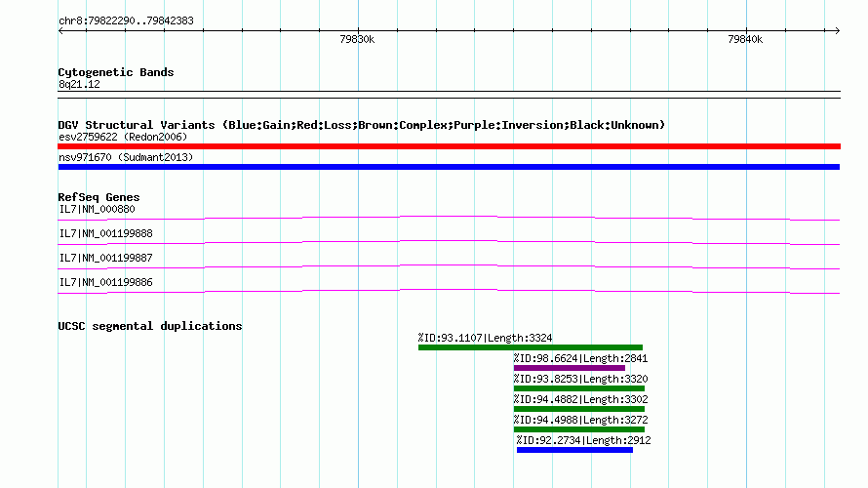Click green bar under %ID:93.8253 duplication
The height and width of the screenshot is (488, 868).
click(x=579, y=388)
